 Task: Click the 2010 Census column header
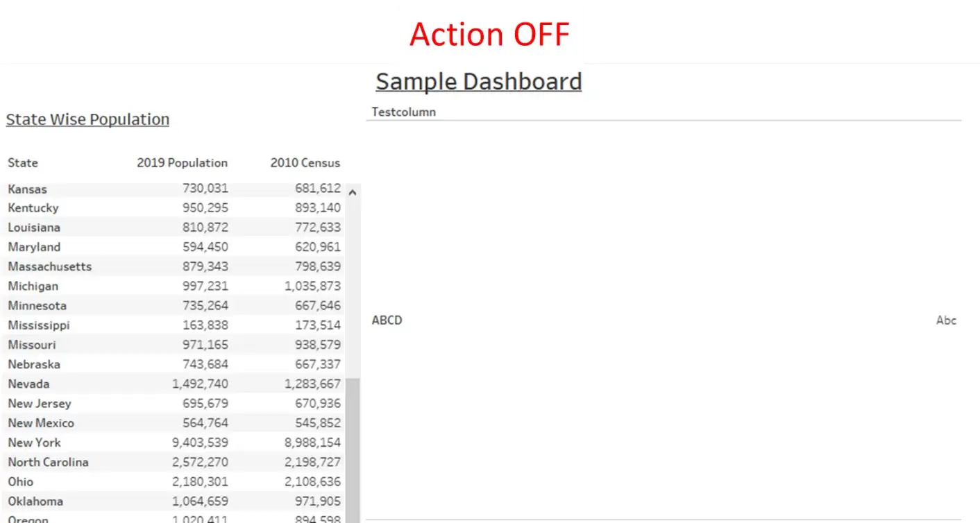[305, 163]
